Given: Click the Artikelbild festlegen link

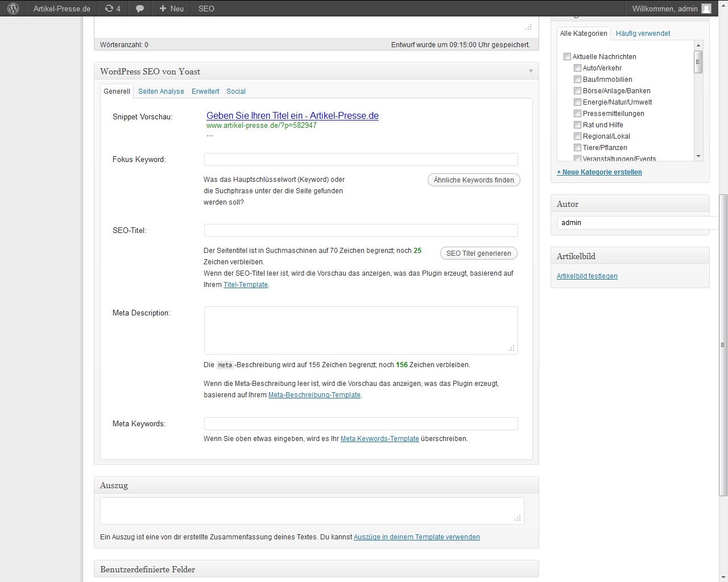Looking at the screenshot, I should (x=587, y=276).
